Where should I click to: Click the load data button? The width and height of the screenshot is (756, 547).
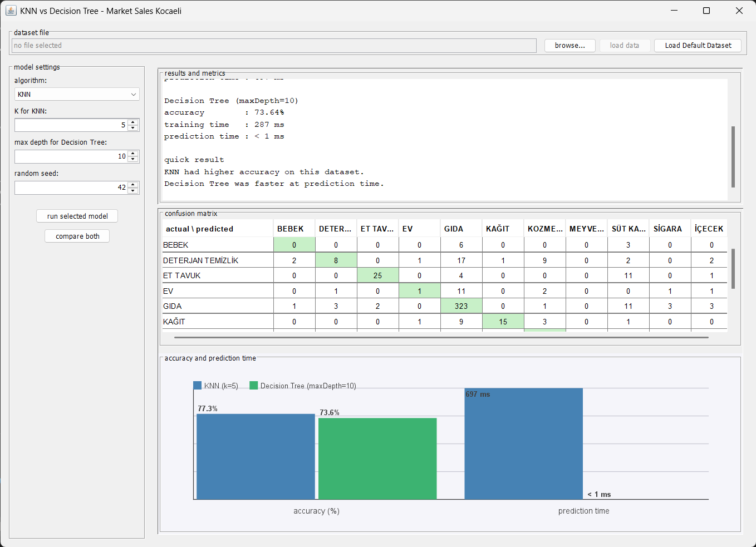pyautogui.click(x=625, y=46)
